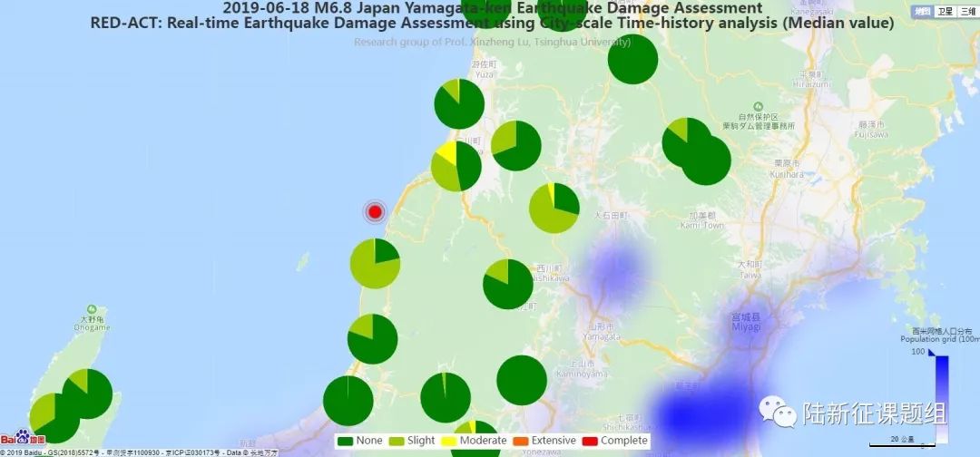This screenshot has height=457, width=980.
Task: Switch to 地图 map view tab
Action: coord(922,11)
